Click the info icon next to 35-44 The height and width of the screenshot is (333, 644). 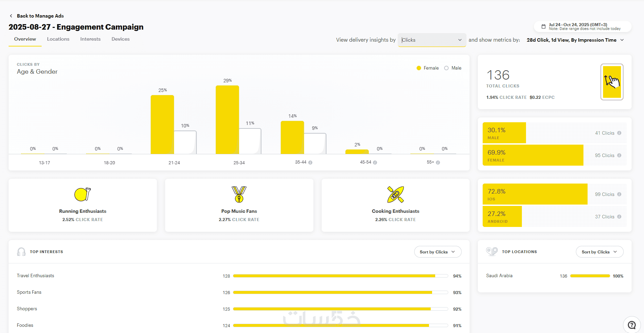click(x=310, y=163)
